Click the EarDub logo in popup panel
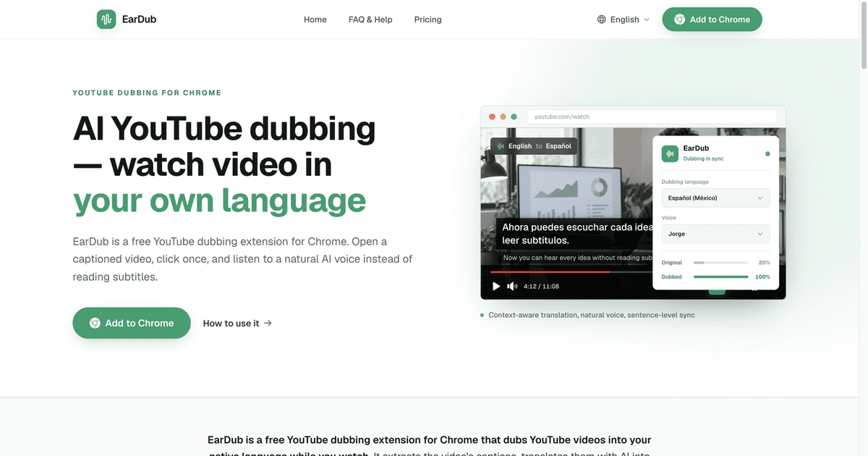Screen dimensions: 868x456 coord(670,153)
